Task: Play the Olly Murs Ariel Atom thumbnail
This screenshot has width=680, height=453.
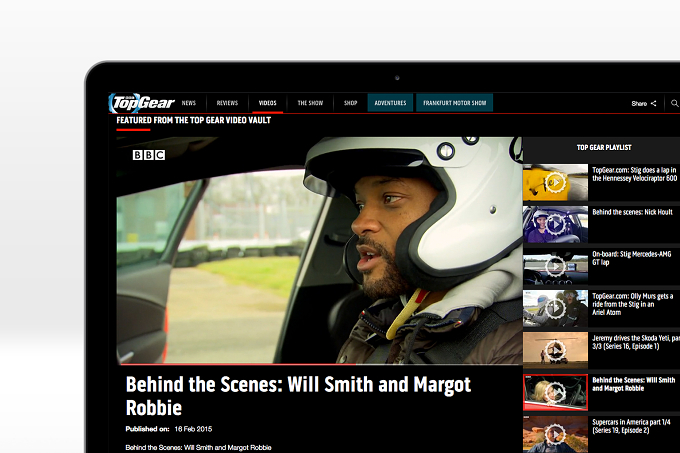Action: pyautogui.click(x=555, y=308)
